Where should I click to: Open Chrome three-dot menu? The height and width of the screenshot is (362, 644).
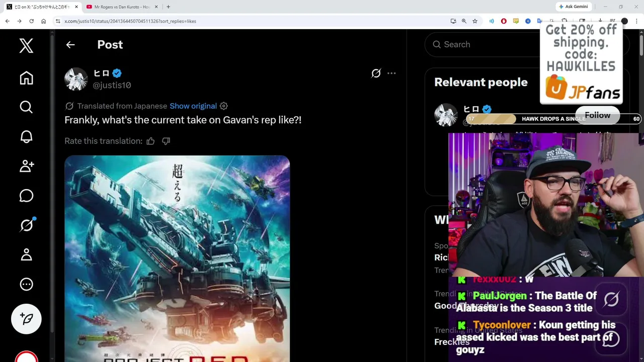(636, 21)
